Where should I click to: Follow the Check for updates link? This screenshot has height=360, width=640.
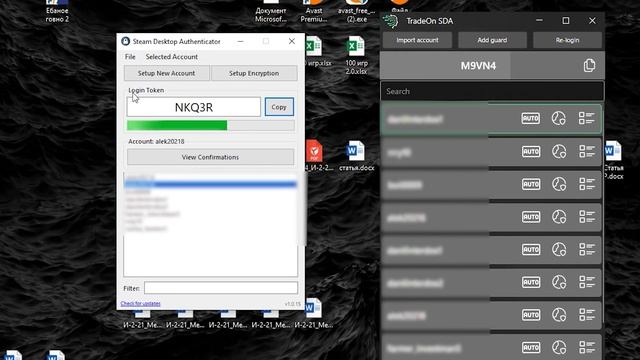click(x=140, y=304)
